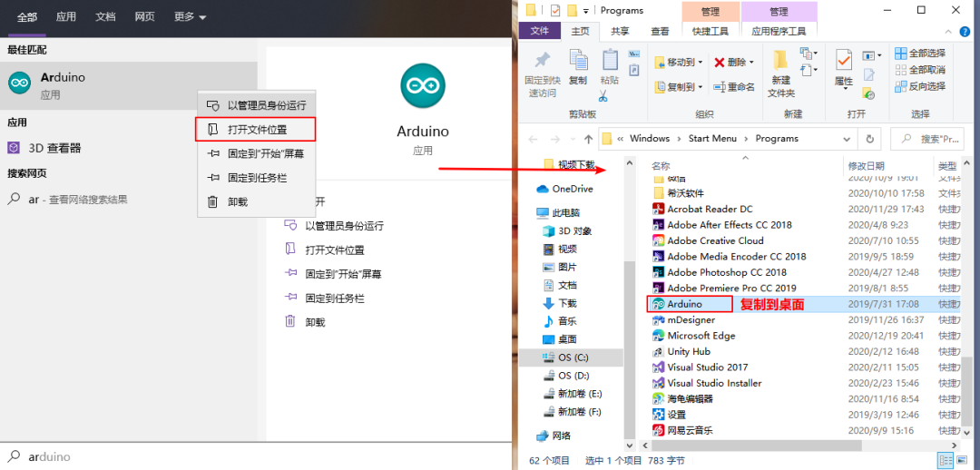
Task: Open the 查看 ribbon tab
Action: [x=660, y=31]
